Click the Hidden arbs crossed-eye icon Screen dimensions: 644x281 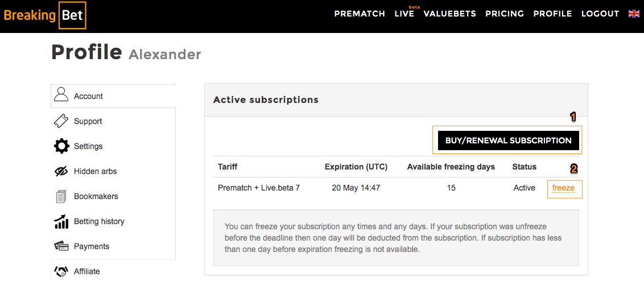tap(61, 171)
